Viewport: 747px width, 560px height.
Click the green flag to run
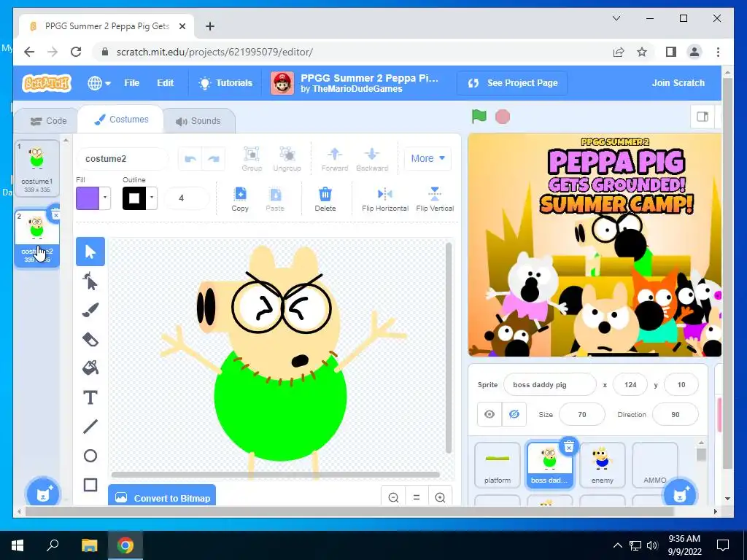pyautogui.click(x=479, y=116)
